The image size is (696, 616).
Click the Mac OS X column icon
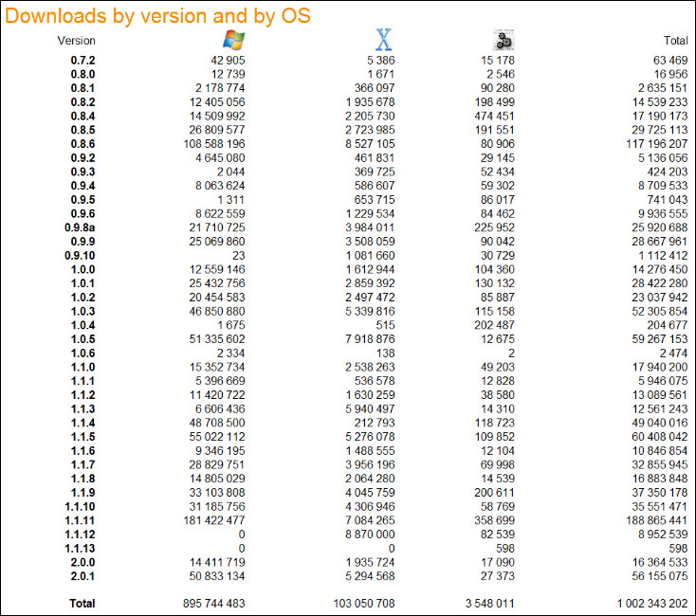[383, 39]
